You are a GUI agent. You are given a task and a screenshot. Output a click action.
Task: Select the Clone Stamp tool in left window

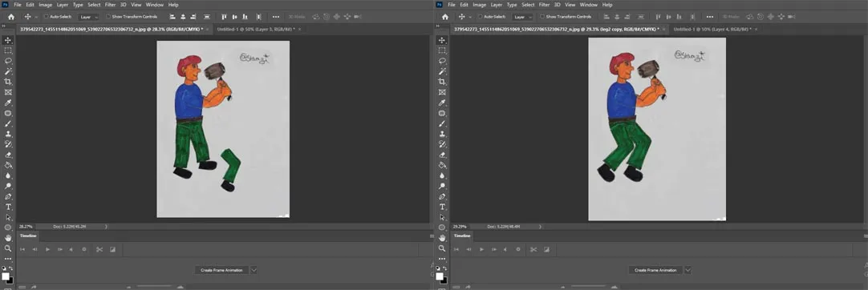(8, 134)
